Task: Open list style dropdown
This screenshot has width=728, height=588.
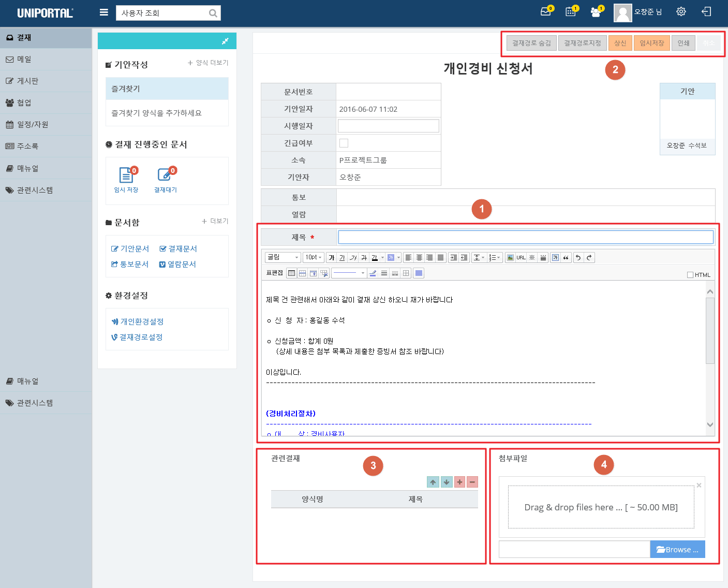Action: click(495, 257)
